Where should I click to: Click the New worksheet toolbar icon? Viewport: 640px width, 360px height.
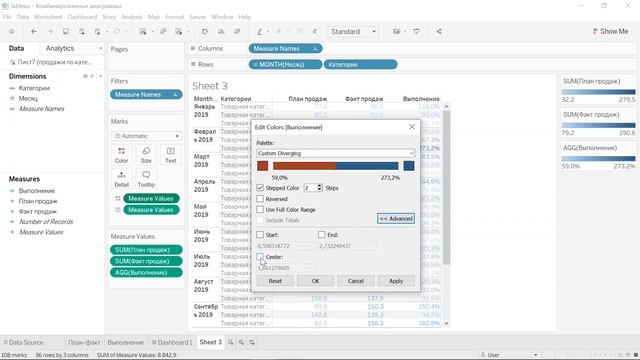[x=143, y=31]
